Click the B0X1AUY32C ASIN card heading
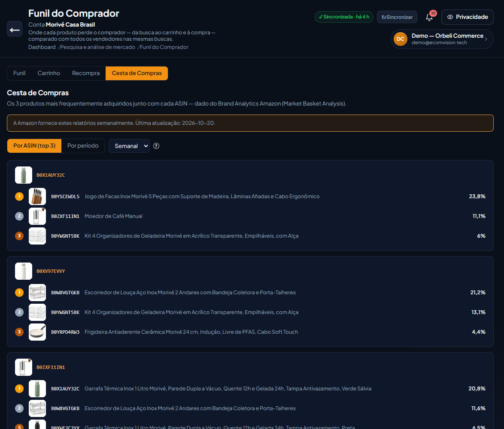 click(x=51, y=175)
